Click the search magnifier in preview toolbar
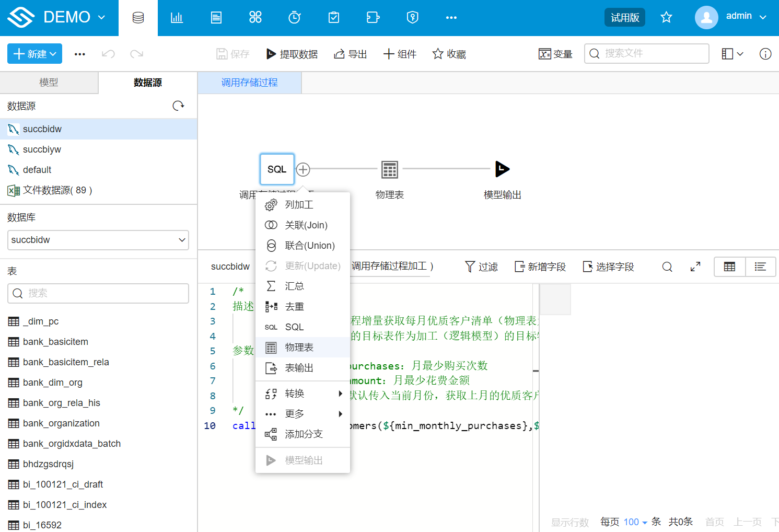 pos(667,267)
